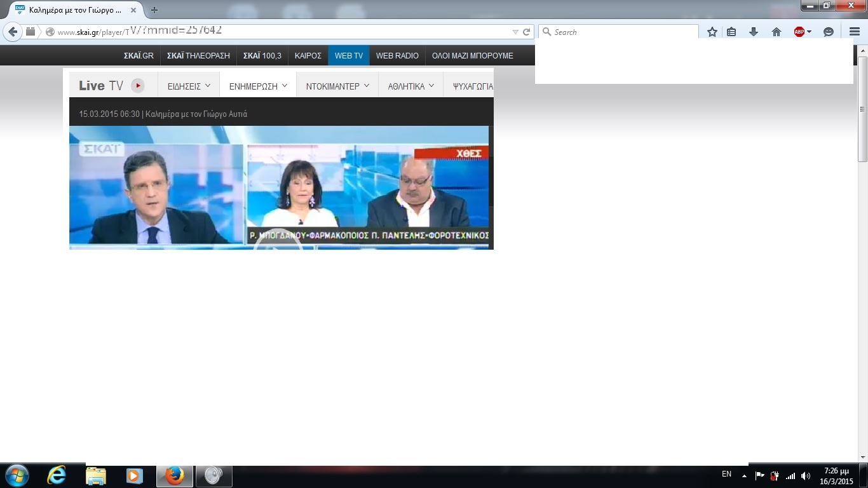Open the ΣΚΑΪ.GR menu item
This screenshot has height=488, width=868.
click(x=139, y=55)
